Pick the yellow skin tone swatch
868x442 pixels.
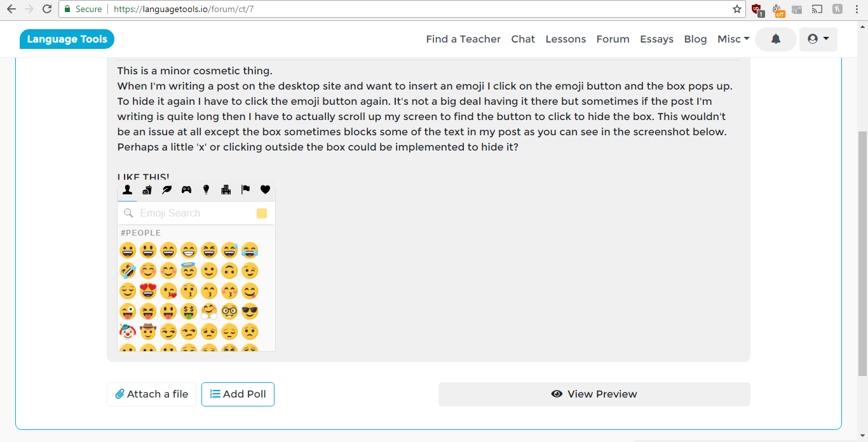(x=262, y=213)
